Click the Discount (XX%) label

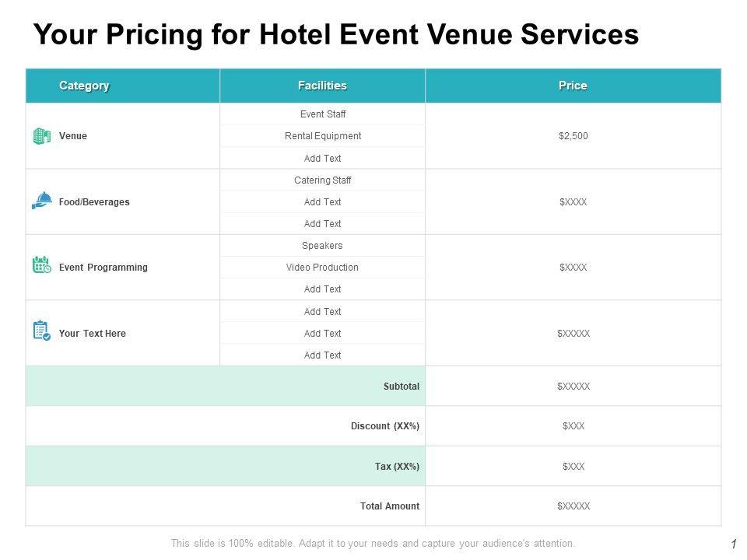[x=385, y=426]
